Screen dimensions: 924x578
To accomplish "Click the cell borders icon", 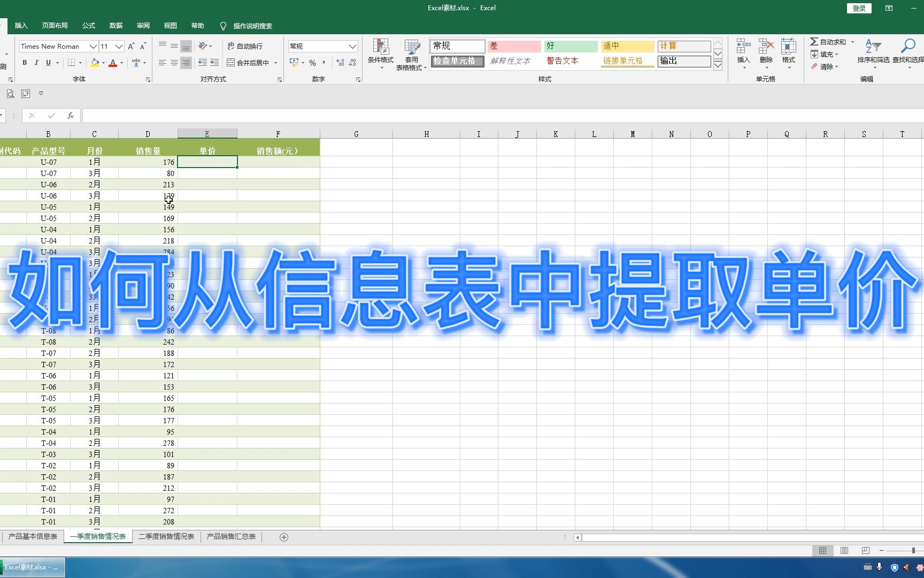I will (x=71, y=63).
